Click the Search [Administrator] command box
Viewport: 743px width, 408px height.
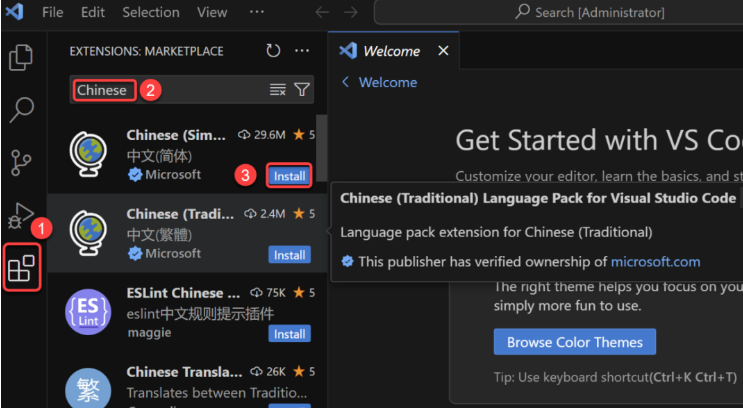click(x=558, y=12)
